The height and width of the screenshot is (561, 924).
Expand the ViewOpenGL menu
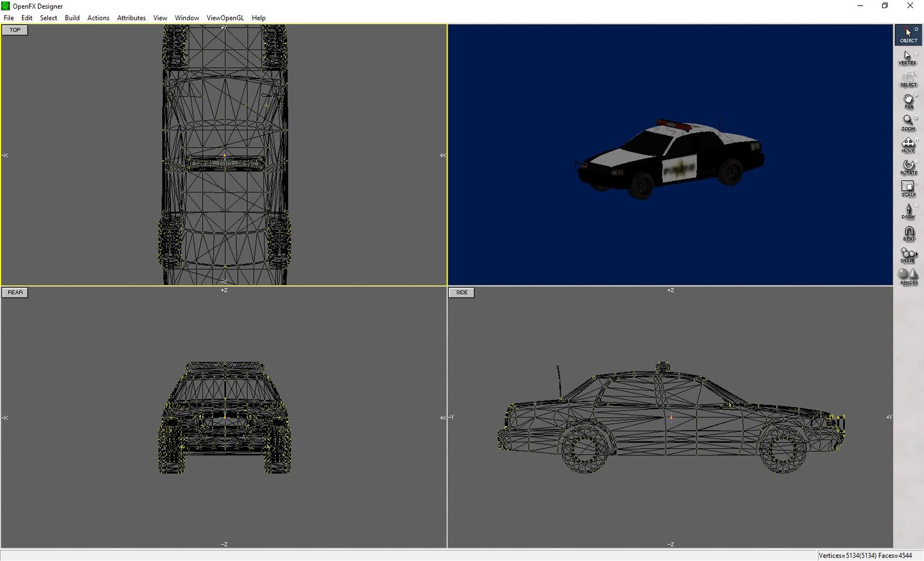coord(225,18)
